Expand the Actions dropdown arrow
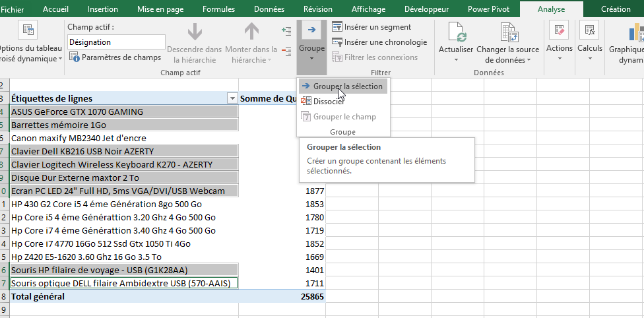This screenshot has width=644, height=318. [x=560, y=58]
